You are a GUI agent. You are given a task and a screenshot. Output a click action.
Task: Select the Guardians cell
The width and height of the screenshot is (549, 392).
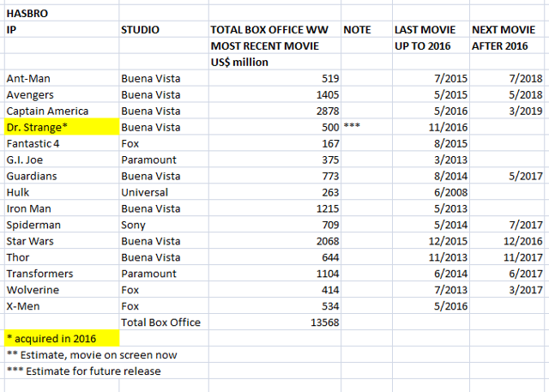click(x=62, y=176)
